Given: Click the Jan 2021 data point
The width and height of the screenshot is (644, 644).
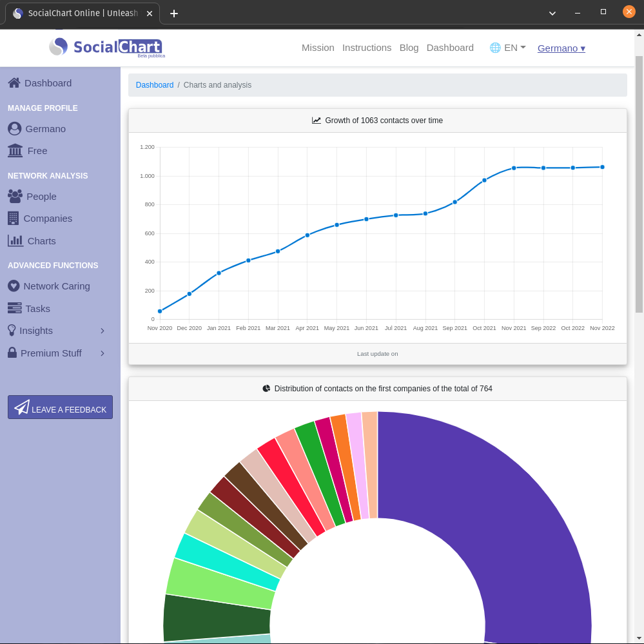Looking at the screenshot, I should tap(219, 273).
